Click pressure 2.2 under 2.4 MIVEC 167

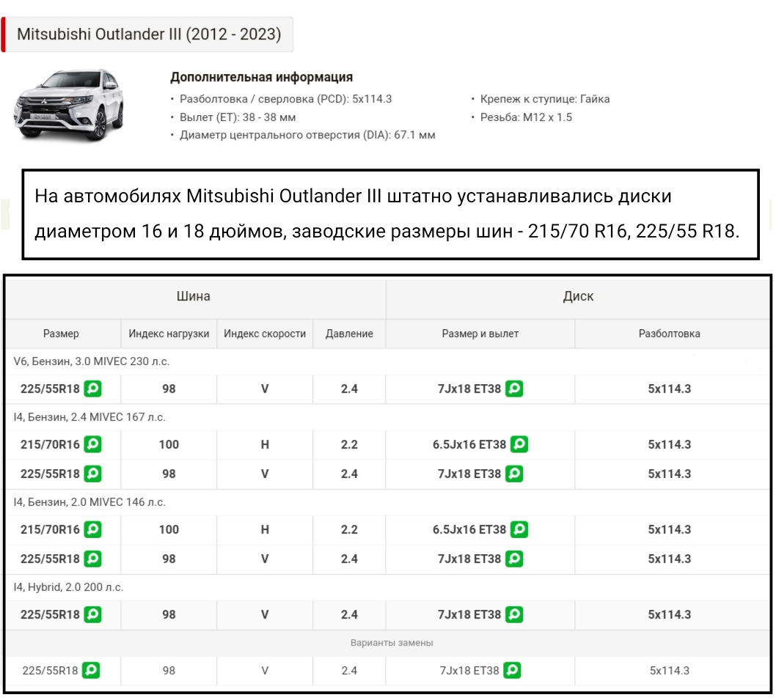point(349,444)
